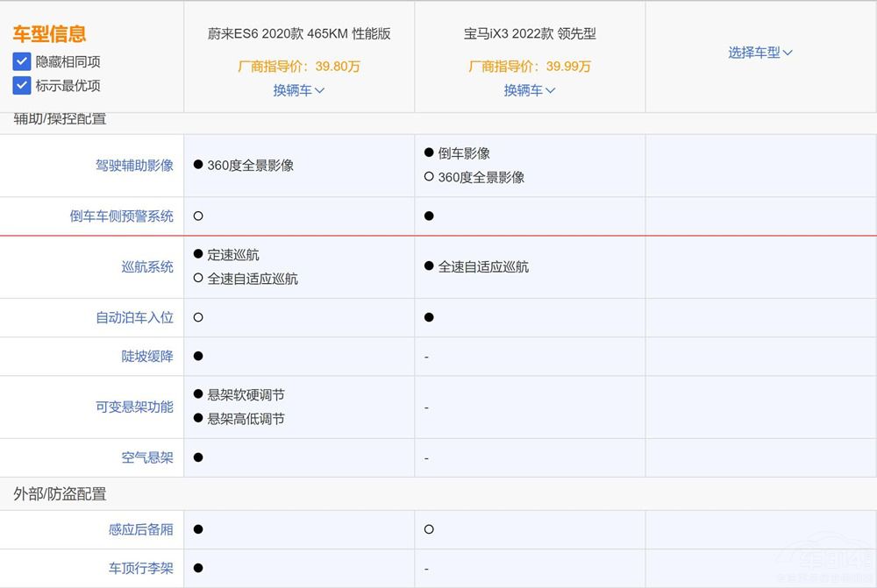Expand the 选择车型 dropdown
The image size is (877, 588).
(759, 53)
